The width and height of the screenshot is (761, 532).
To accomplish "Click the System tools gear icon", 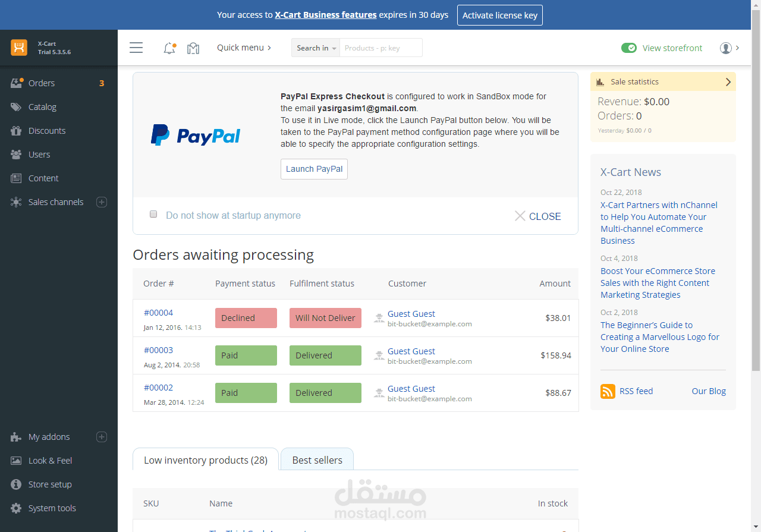I will (17, 508).
